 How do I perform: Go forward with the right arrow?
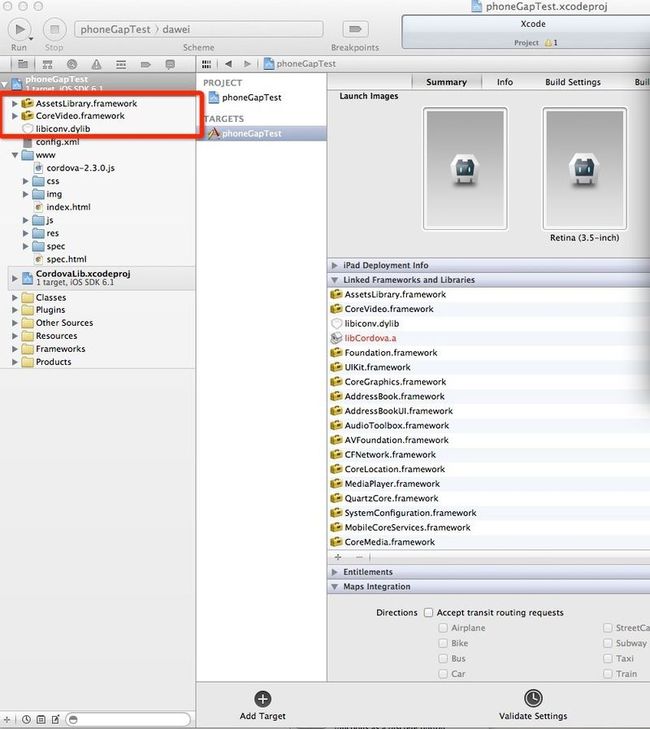tap(247, 64)
